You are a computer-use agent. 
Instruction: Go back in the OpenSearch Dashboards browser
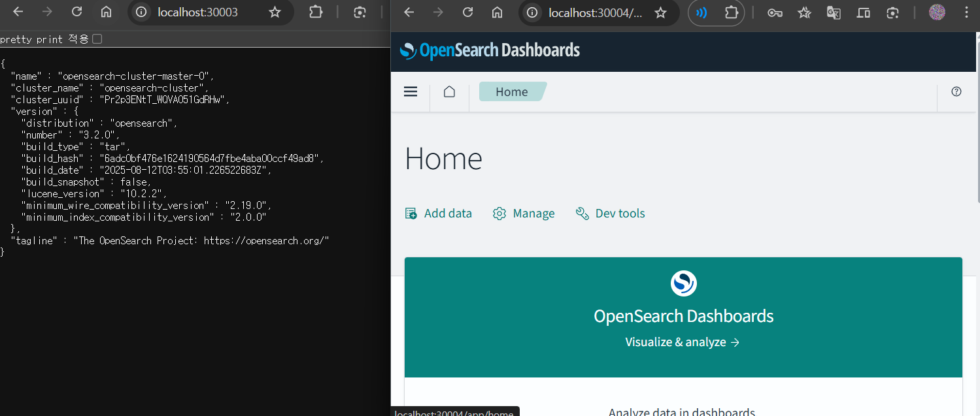(409, 12)
